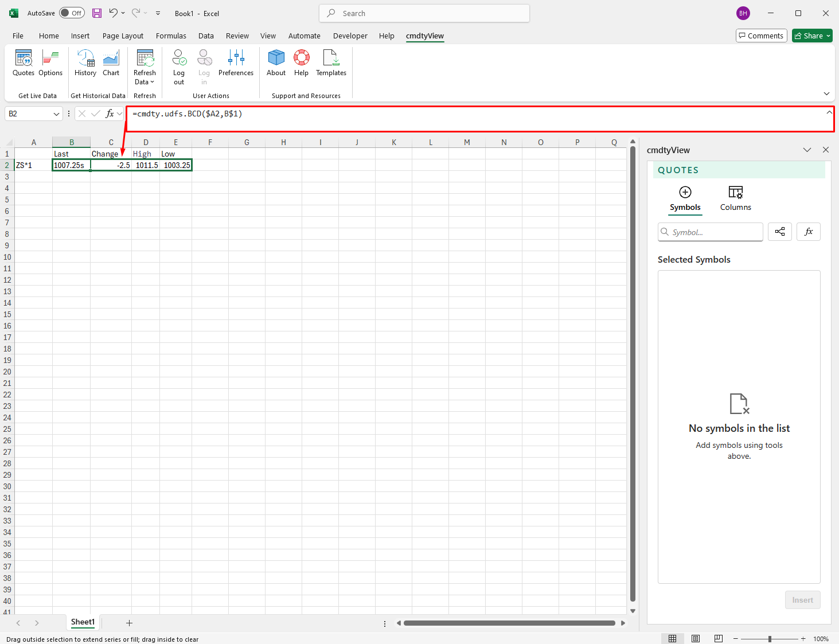Click the Log out icon
Viewport: 839px width, 644px height.
click(179, 67)
